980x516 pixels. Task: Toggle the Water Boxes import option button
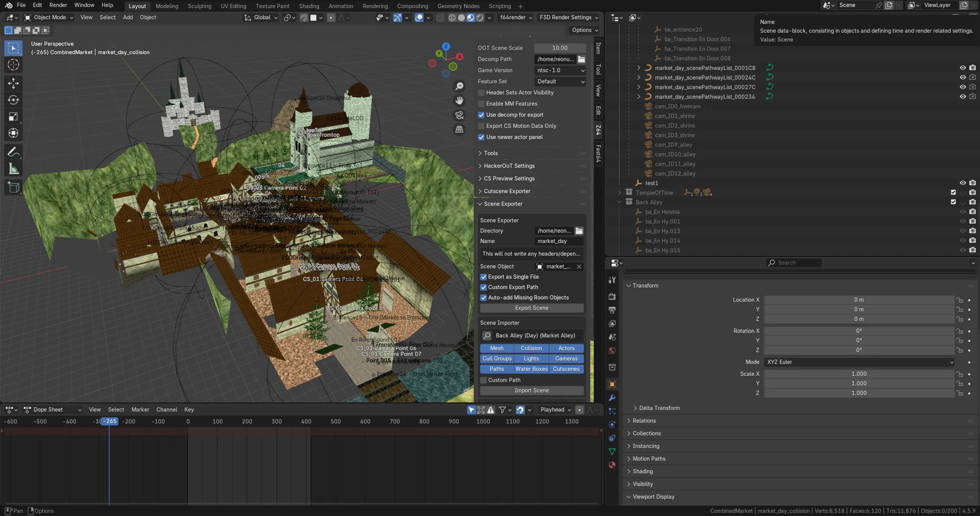[x=531, y=369]
